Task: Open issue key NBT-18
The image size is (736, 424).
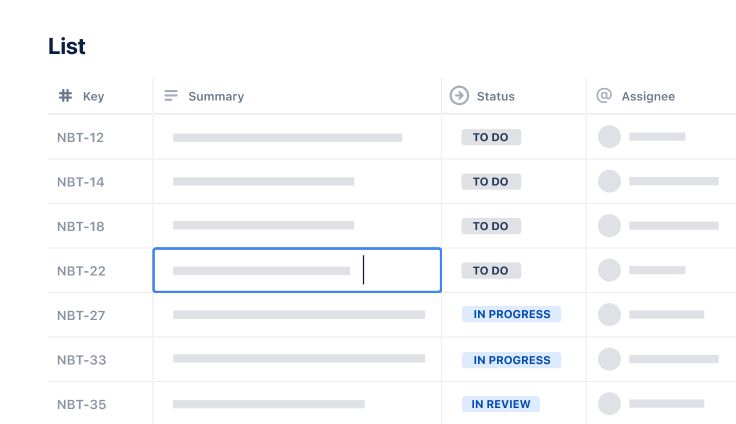Action: [x=80, y=226]
